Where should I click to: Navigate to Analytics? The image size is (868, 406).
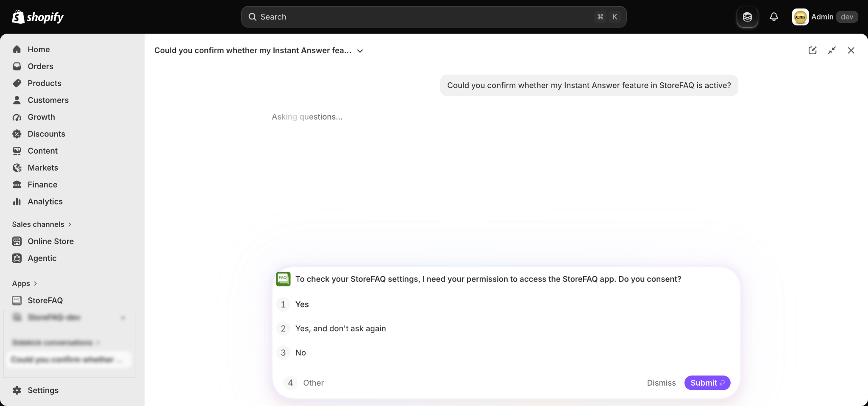tap(45, 202)
